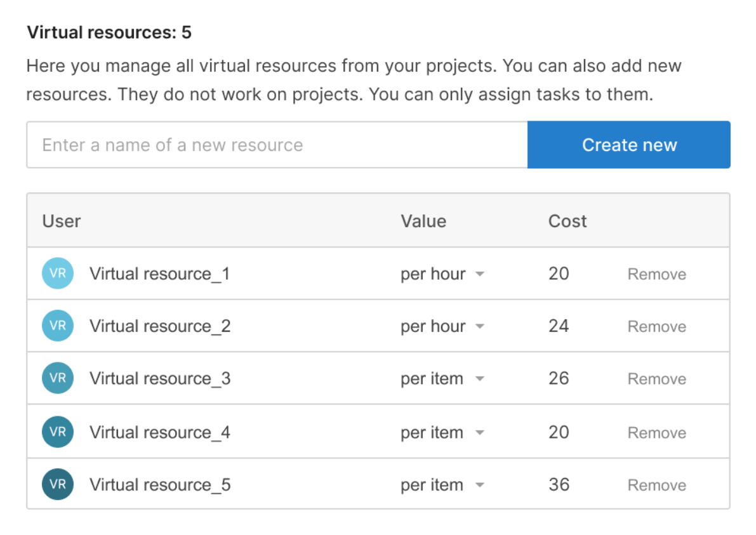Remove Virtual resource_5 from the list
Screen dimensions: 756x535
point(656,484)
